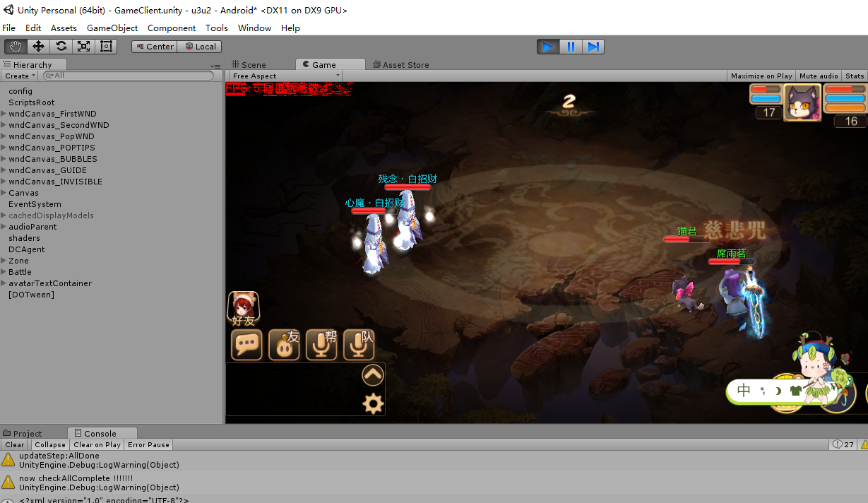The height and width of the screenshot is (503, 868).
Task: Select ScriptsRoot object
Action: [x=32, y=102]
